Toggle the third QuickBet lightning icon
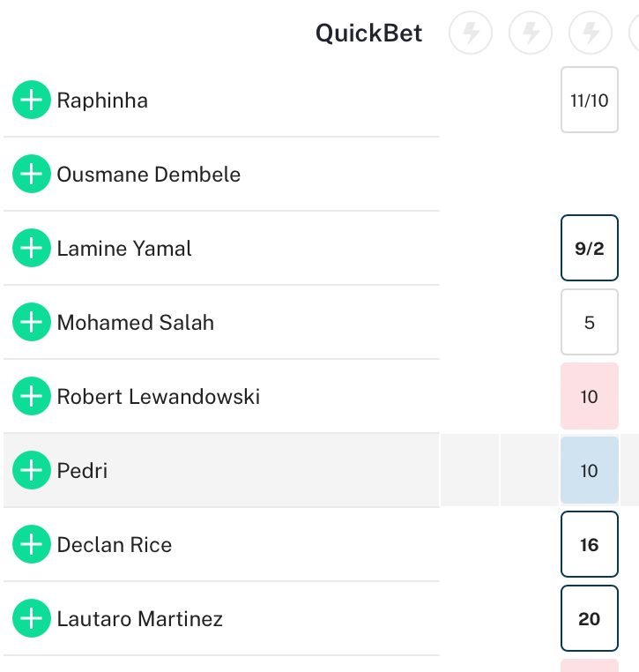This screenshot has width=639, height=672. [591, 33]
